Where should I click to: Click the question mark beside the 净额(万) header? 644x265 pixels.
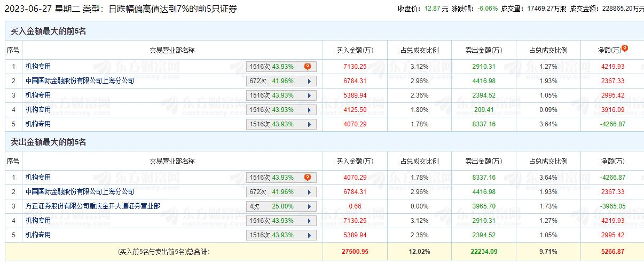pyautogui.click(x=625, y=49)
